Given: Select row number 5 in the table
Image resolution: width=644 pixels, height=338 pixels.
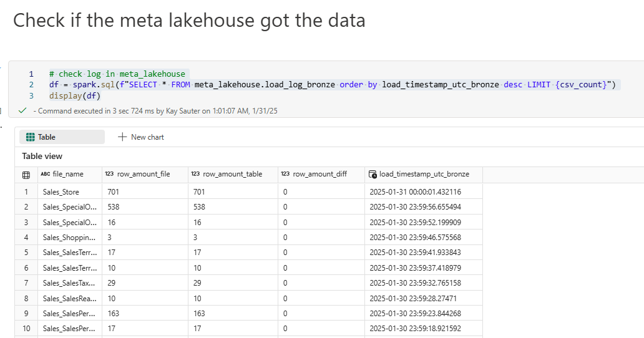Looking at the screenshot, I should coord(26,253).
